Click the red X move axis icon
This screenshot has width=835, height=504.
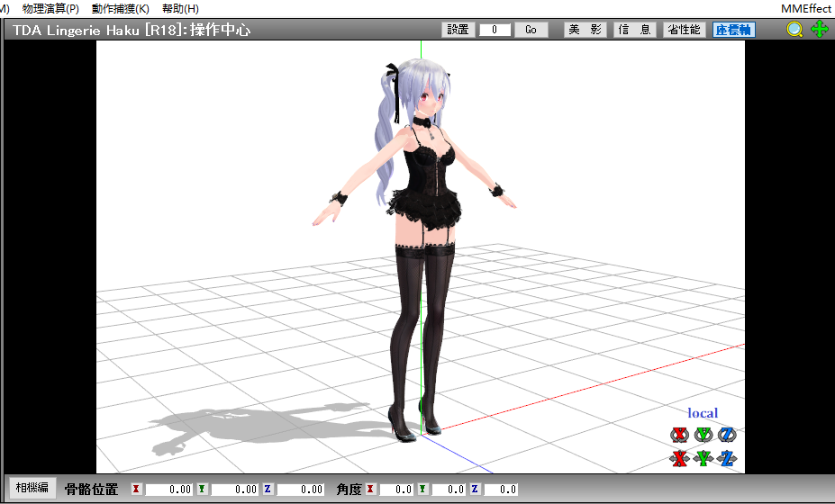679,459
